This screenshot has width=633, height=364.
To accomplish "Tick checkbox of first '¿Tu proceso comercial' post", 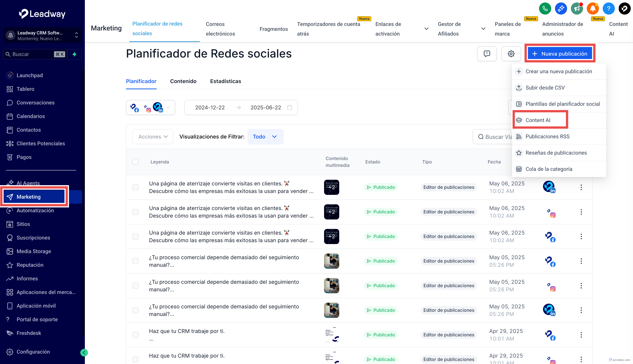I will (135, 261).
